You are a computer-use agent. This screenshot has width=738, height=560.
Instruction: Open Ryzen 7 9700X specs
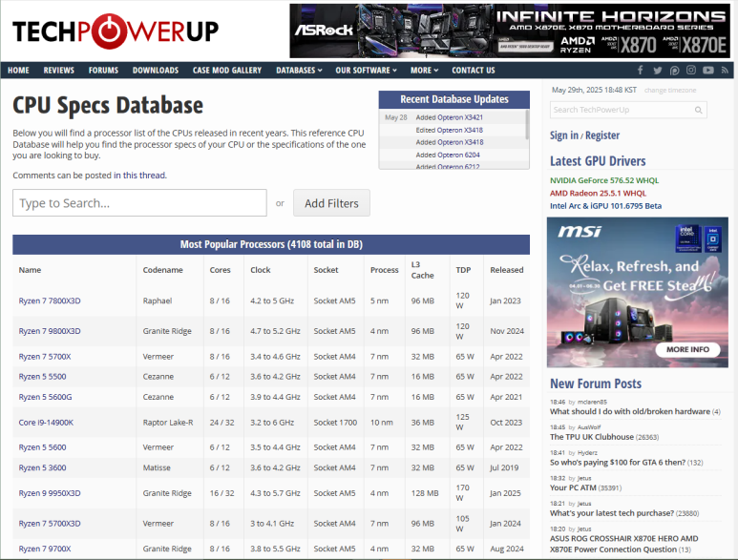click(45, 549)
